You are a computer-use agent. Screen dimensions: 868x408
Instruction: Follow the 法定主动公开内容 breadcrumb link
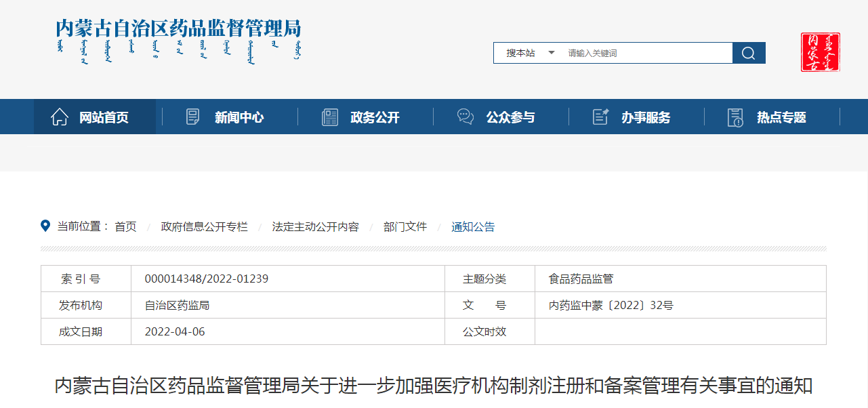coord(316,227)
